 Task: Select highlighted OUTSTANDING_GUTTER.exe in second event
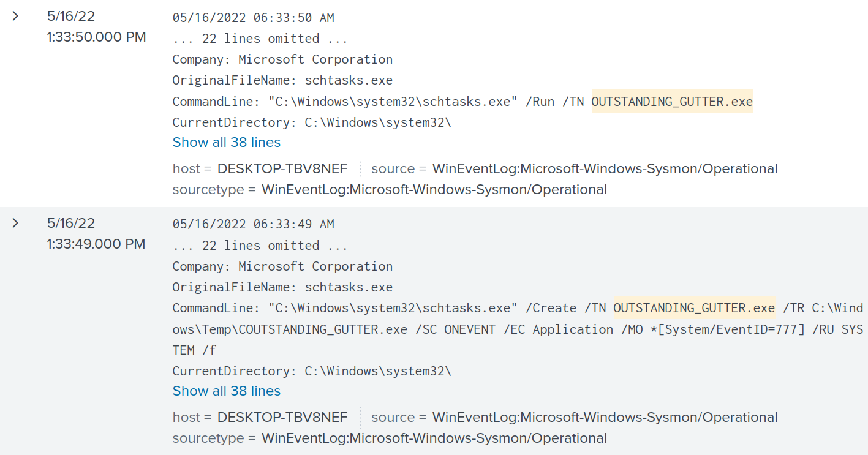coord(693,308)
